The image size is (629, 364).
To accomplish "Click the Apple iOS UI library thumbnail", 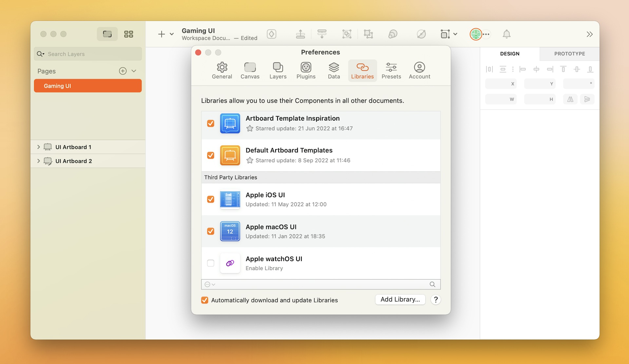I will (230, 199).
